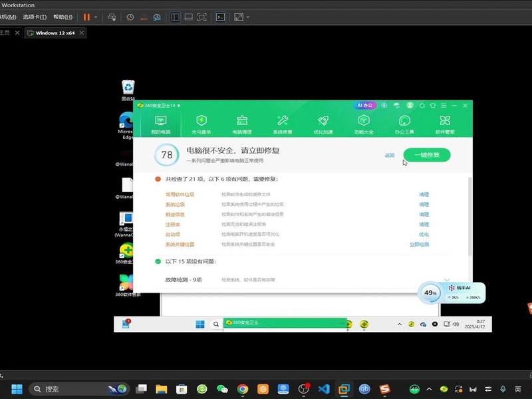Open 办公工具 section

coord(404,124)
